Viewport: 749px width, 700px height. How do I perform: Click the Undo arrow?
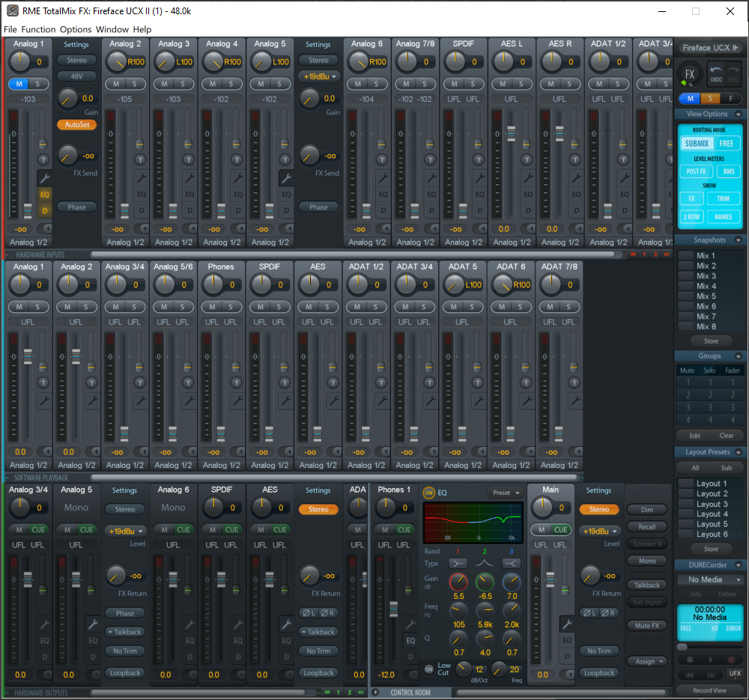pyautogui.click(x=715, y=74)
